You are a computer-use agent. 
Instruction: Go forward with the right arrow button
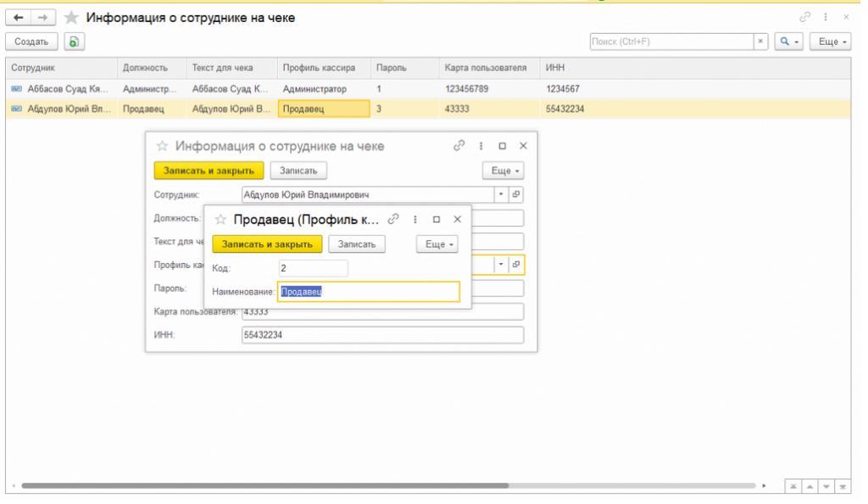coord(42,18)
